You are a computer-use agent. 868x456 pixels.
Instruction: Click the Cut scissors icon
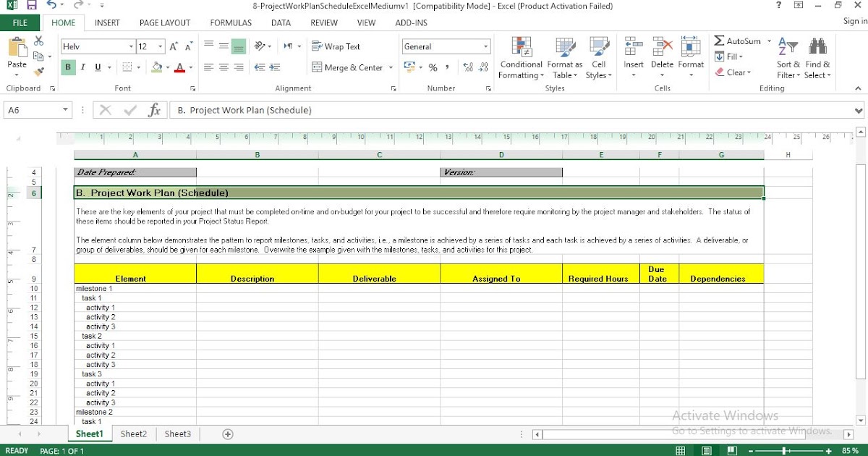pyautogui.click(x=38, y=41)
